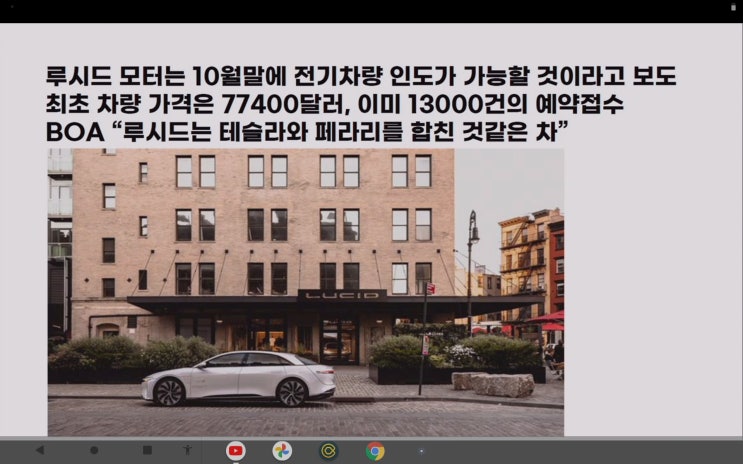The width and height of the screenshot is (743, 464).
Task: Click the headline starting with 루시드 모터는
Action: [x=361, y=76]
